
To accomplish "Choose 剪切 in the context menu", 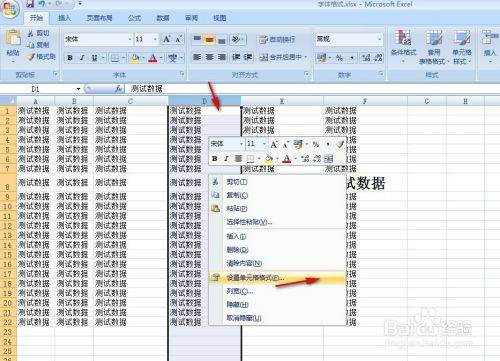I will (x=277, y=182).
